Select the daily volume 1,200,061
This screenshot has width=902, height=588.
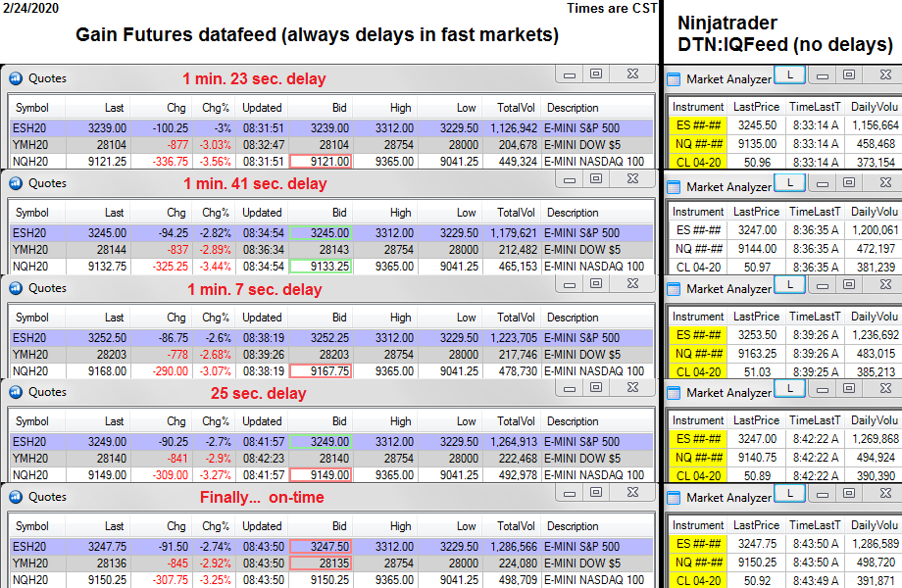coord(875,230)
